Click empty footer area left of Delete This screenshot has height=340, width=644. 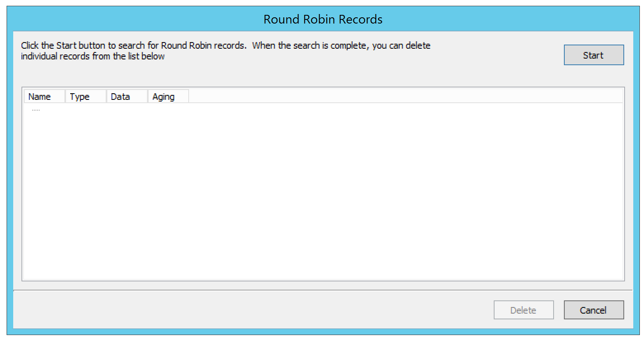click(248, 310)
